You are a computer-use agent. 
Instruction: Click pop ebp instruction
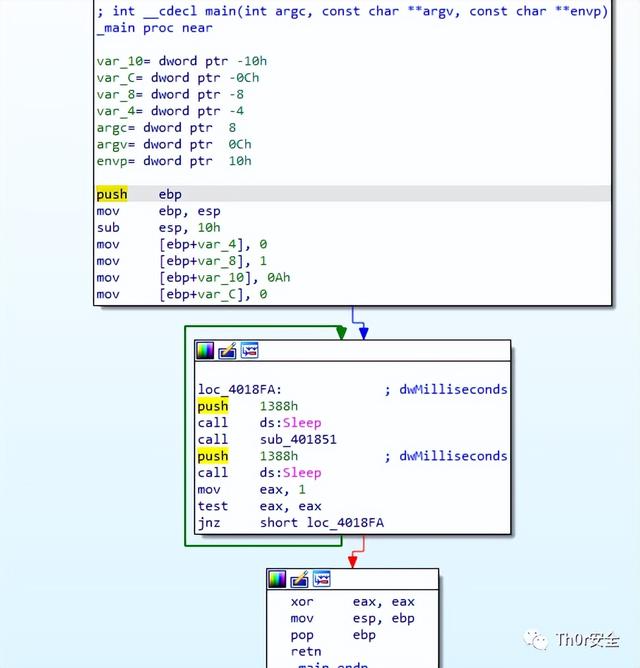333,635
